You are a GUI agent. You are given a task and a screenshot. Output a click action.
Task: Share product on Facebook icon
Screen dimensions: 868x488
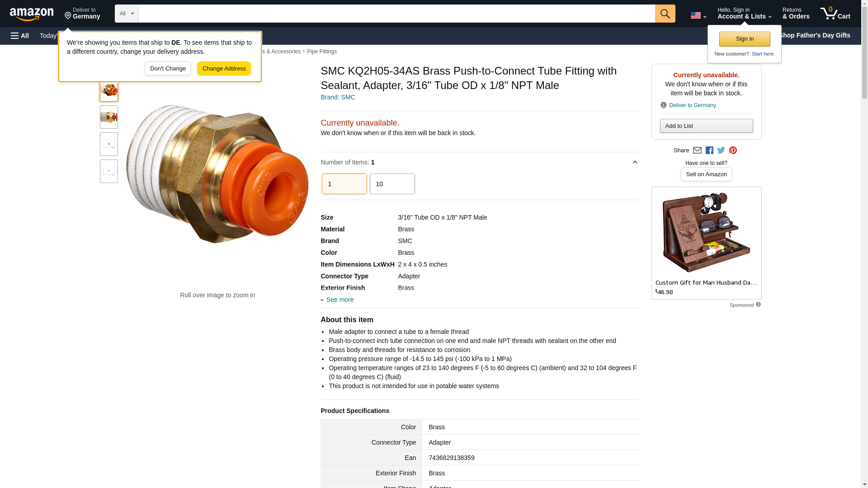[x=709, y=150]
